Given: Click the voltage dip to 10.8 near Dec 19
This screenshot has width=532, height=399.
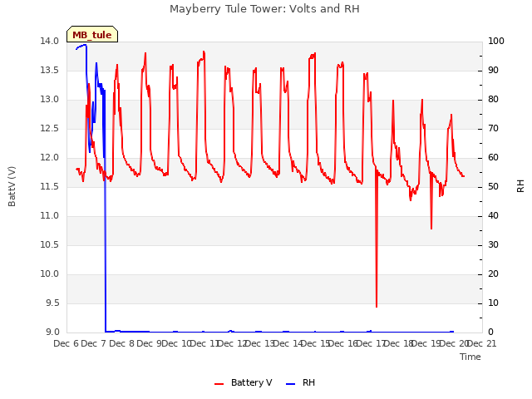Looking at the screenshot, I should pos(431,229).
